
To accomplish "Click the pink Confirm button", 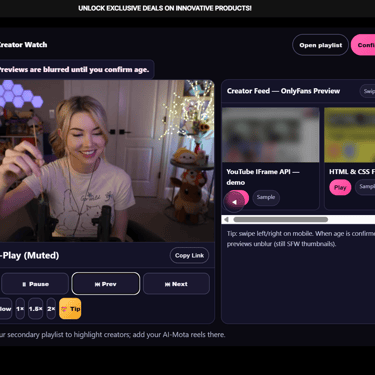I will click(x=363, y=45).
